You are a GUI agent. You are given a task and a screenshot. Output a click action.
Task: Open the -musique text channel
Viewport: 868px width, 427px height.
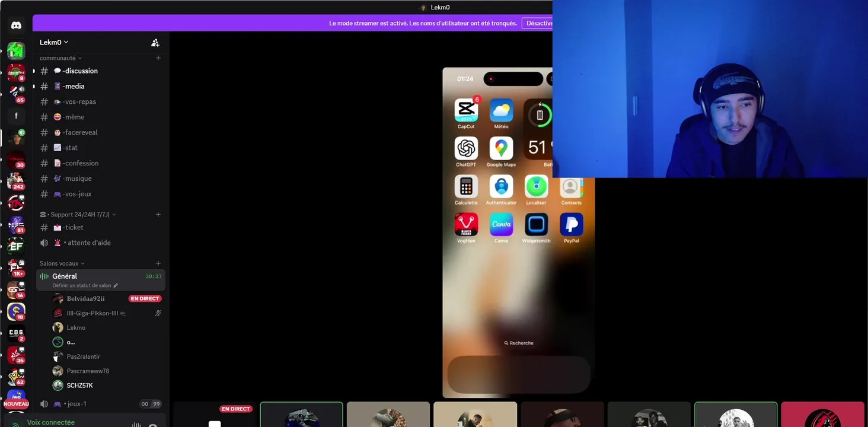(101, 179)
